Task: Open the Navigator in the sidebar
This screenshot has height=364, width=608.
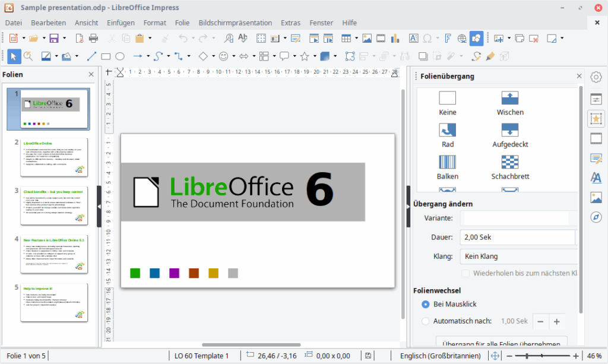Action: pos(596,217)
